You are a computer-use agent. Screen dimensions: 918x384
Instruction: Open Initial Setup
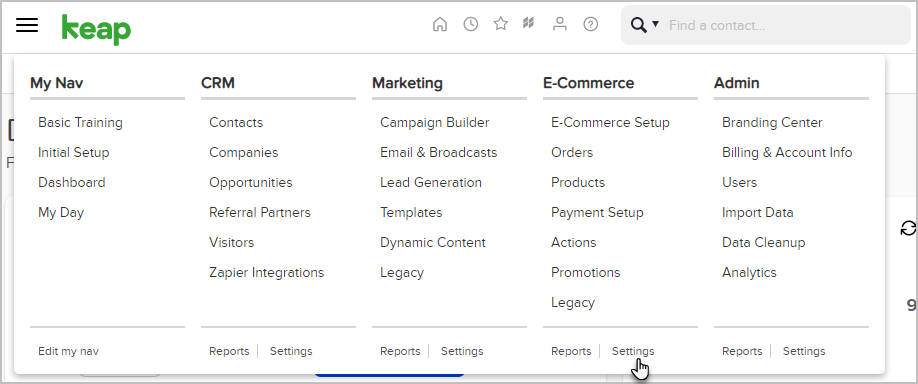pyautogui.click(x=74, y=152)
